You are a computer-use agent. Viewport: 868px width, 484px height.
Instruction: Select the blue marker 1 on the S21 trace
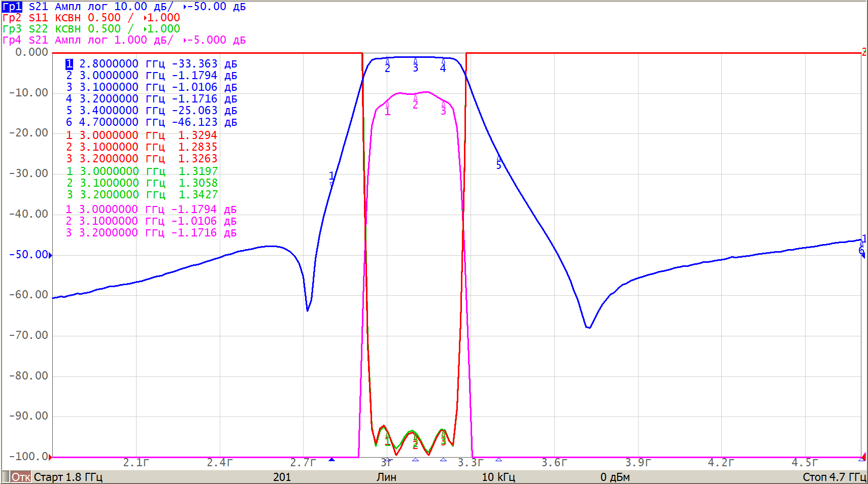click(x=331, y=176)
